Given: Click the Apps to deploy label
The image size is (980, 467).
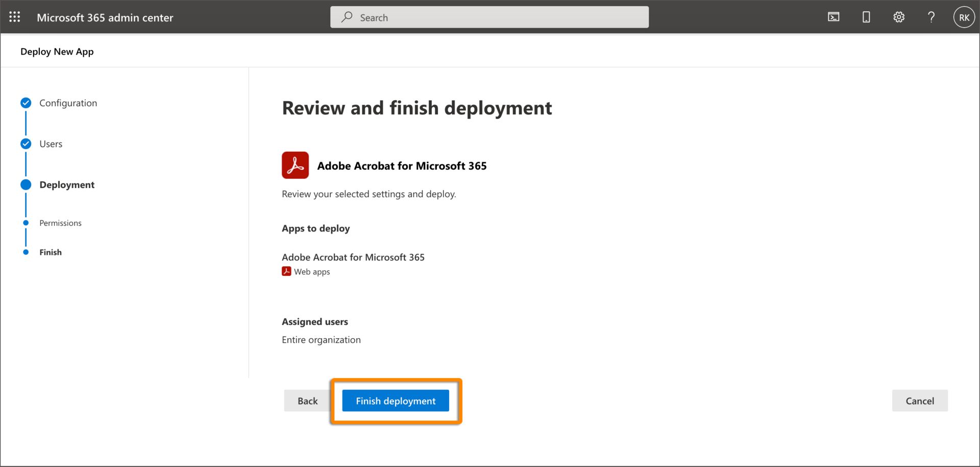Looking at the screenshot, I should tap(316, 228).
